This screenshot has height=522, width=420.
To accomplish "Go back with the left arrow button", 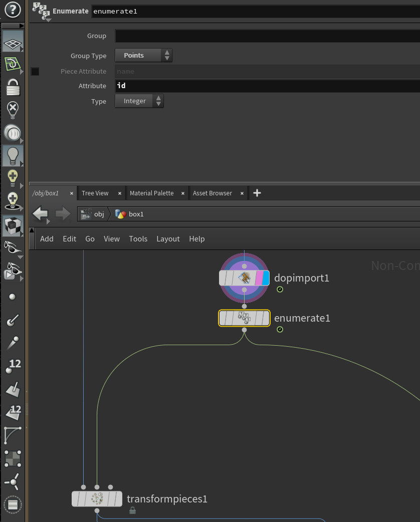I will [x=41, y=214].
